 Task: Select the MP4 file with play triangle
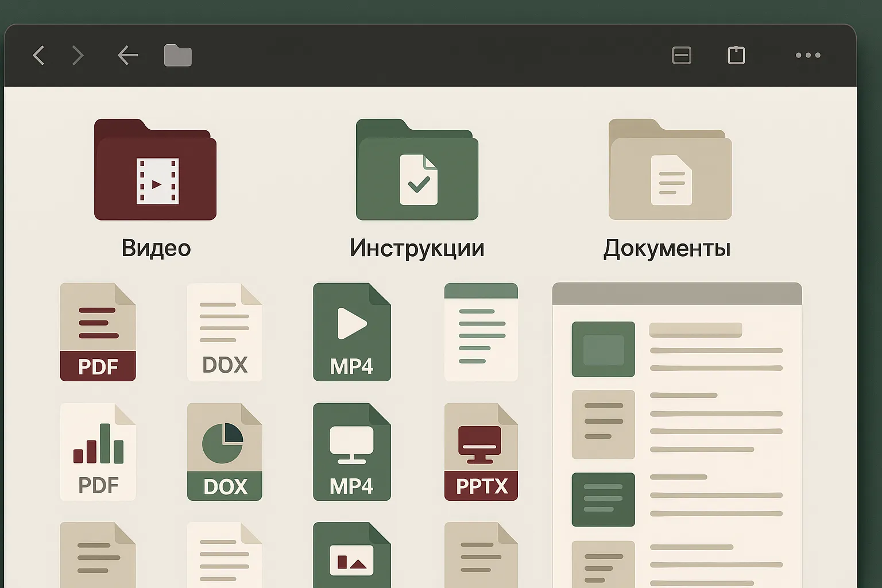tap(352, 332)
